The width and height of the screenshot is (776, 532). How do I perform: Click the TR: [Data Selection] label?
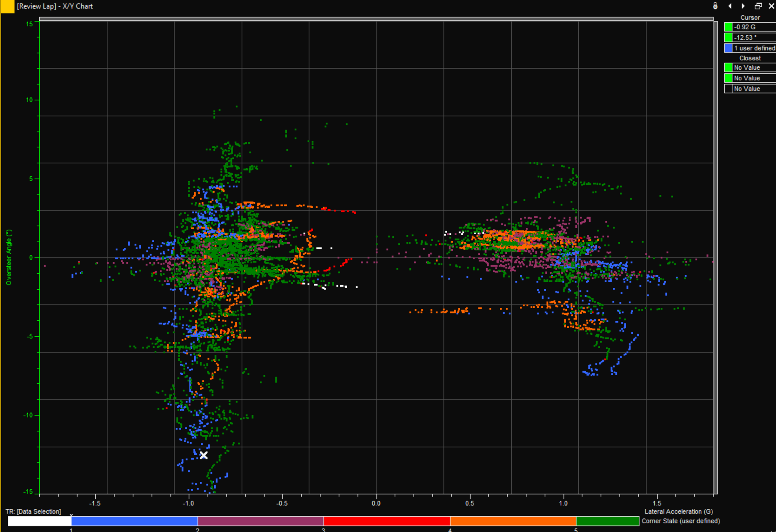coord(33,512)
